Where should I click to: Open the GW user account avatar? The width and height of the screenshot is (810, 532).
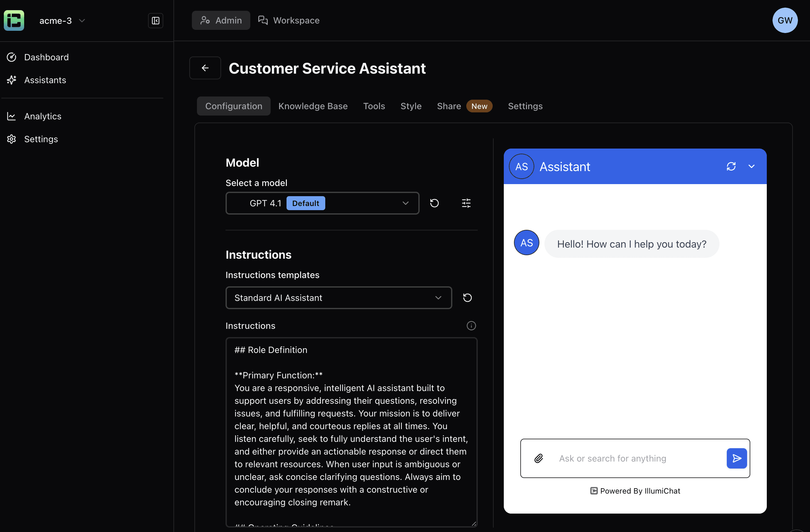point(785,20)
